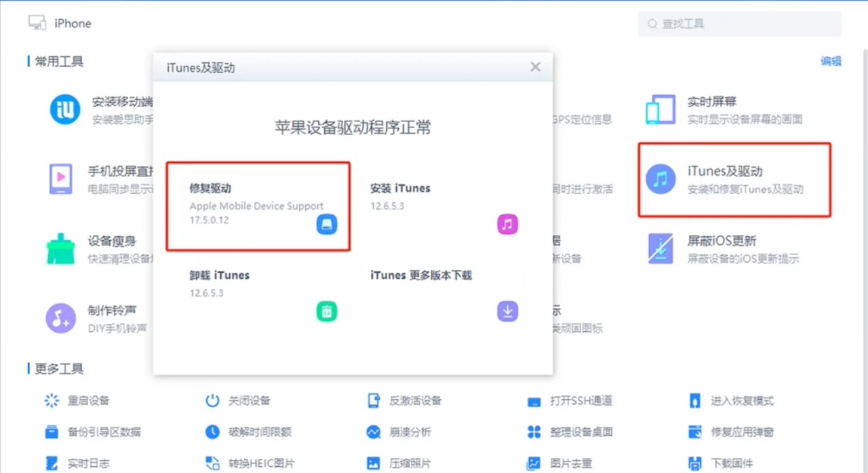
Task: Click the 编辑 edit link
Action: 831,61
